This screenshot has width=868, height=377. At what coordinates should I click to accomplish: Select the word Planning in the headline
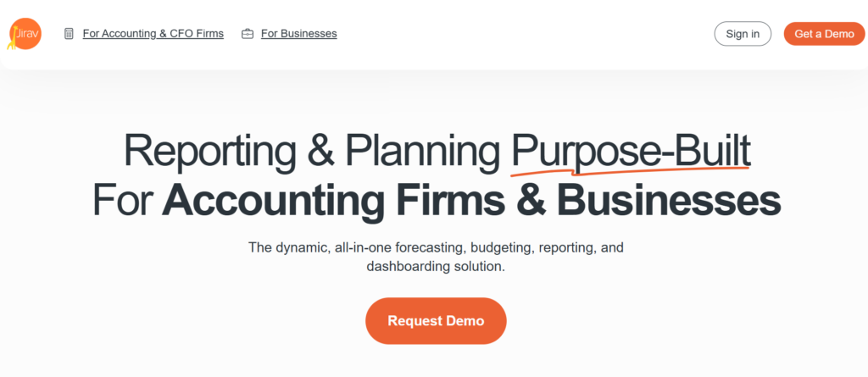(x=420, y=152)
